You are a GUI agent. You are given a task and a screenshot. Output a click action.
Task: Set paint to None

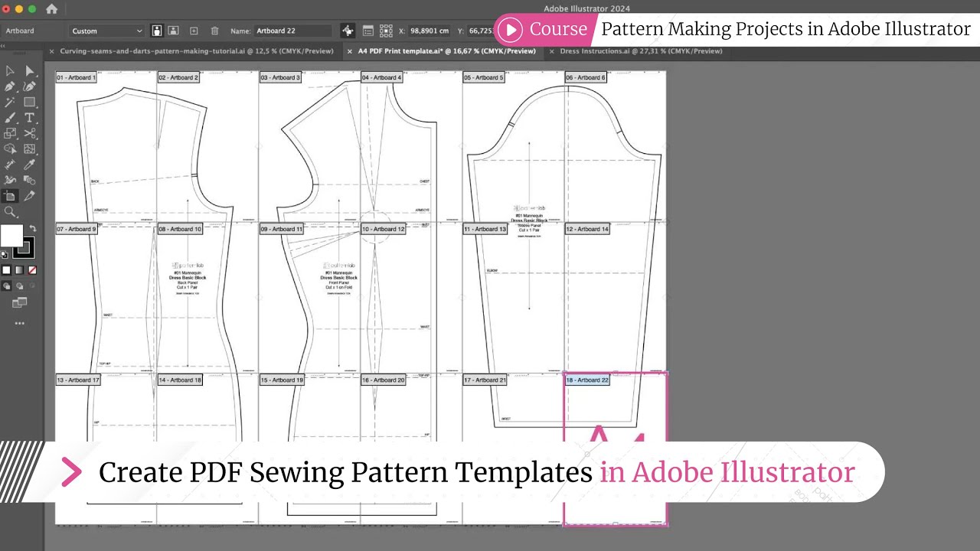[32, 270]
